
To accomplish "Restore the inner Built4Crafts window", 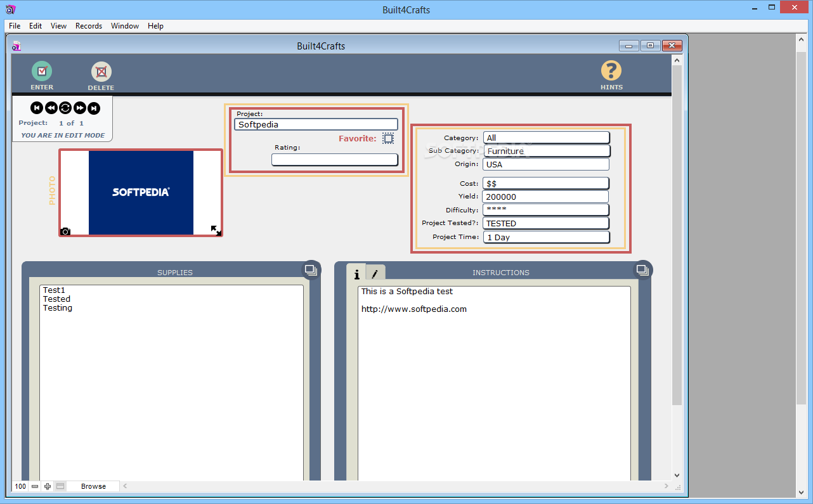I will 650,46.
